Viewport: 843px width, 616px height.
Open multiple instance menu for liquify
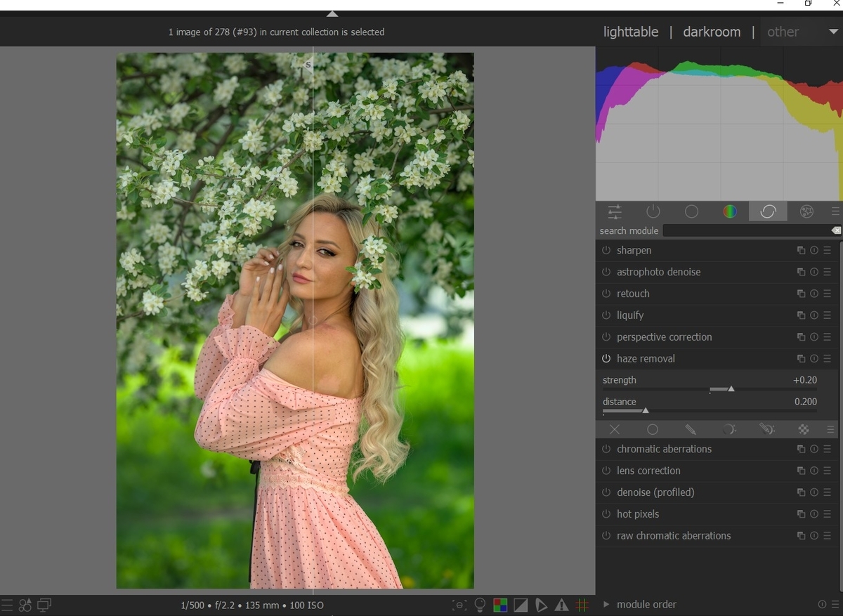(801, 316)
